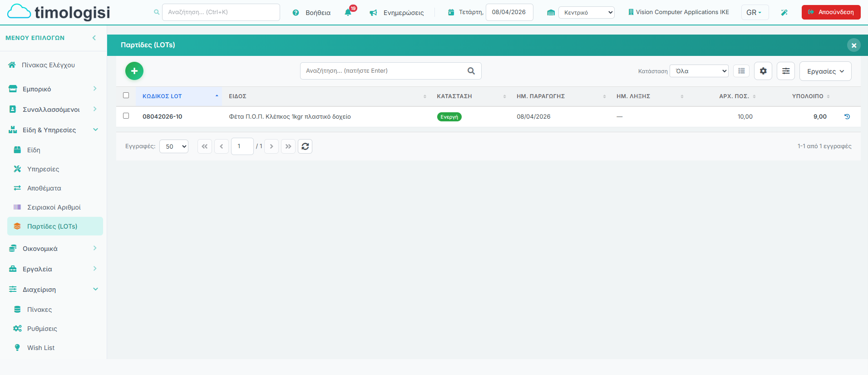
Task: Collapse the Διαχείριση menu
Action: click(53, 290)
